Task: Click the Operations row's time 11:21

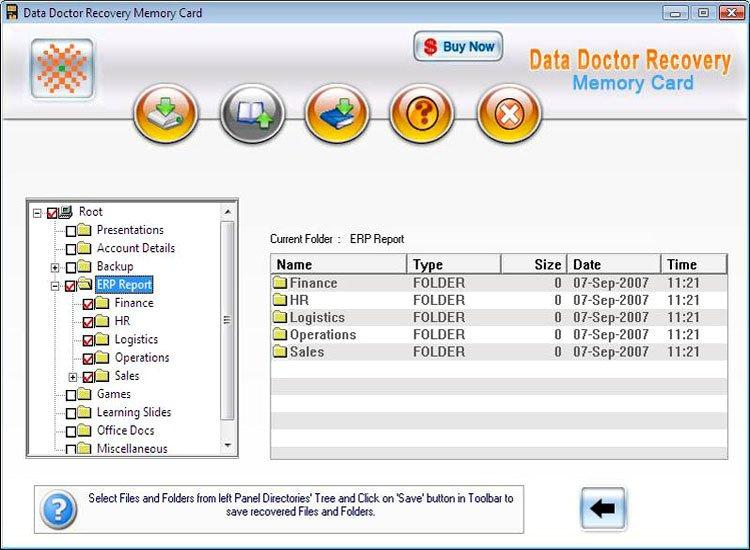Action: pyautogui.click(x=683, y=334)
